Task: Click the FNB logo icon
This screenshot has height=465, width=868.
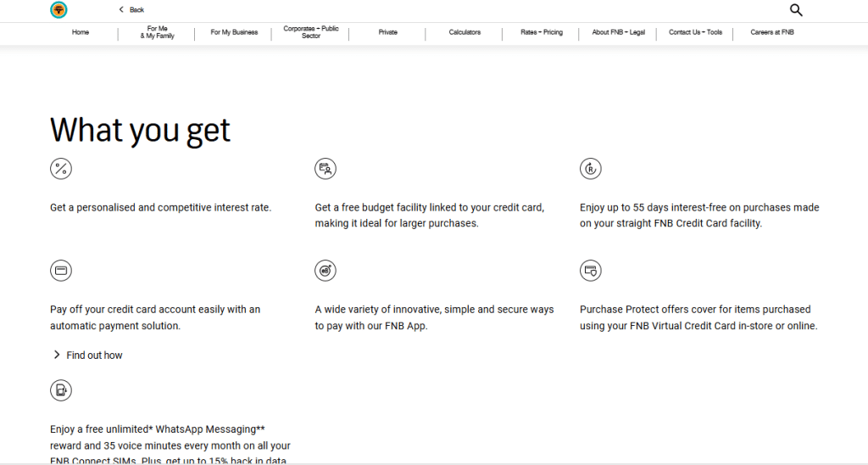Action: (x=58, y=10)
